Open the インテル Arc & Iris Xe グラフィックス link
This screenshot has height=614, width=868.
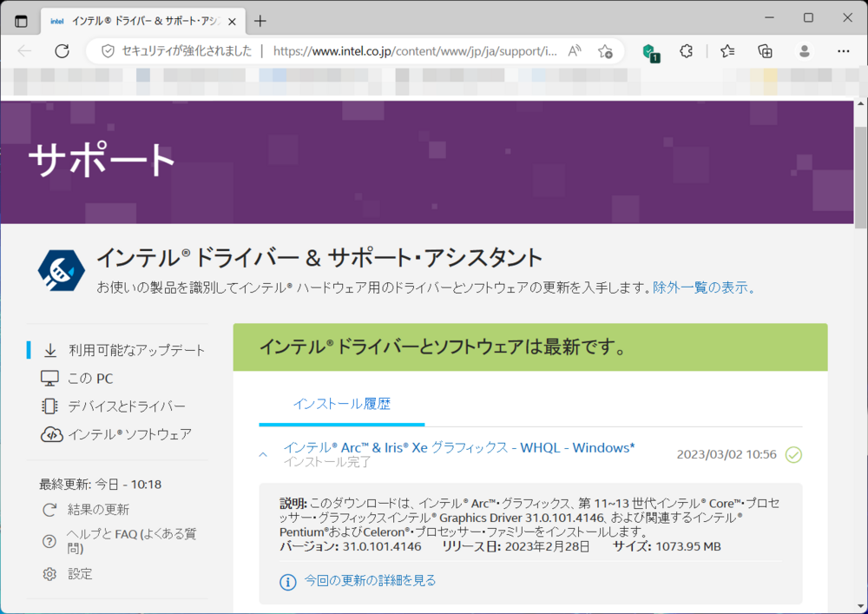[x=459, y=447]
